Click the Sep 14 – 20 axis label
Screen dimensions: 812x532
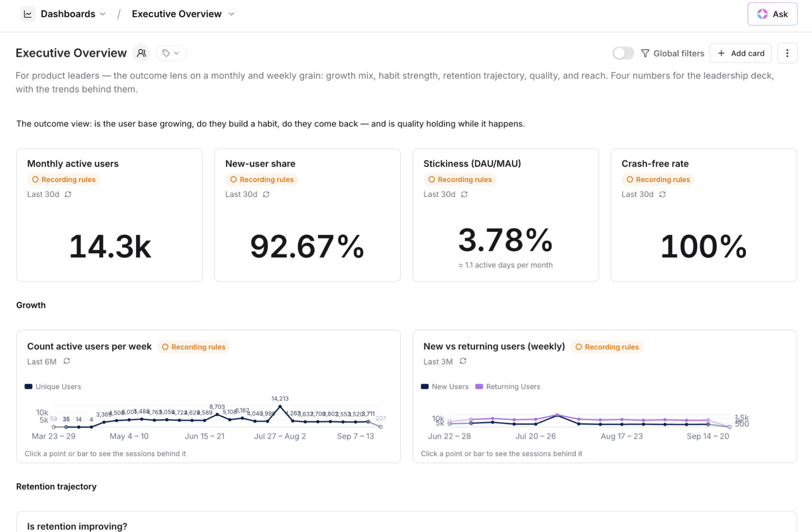tap(708, 436)
